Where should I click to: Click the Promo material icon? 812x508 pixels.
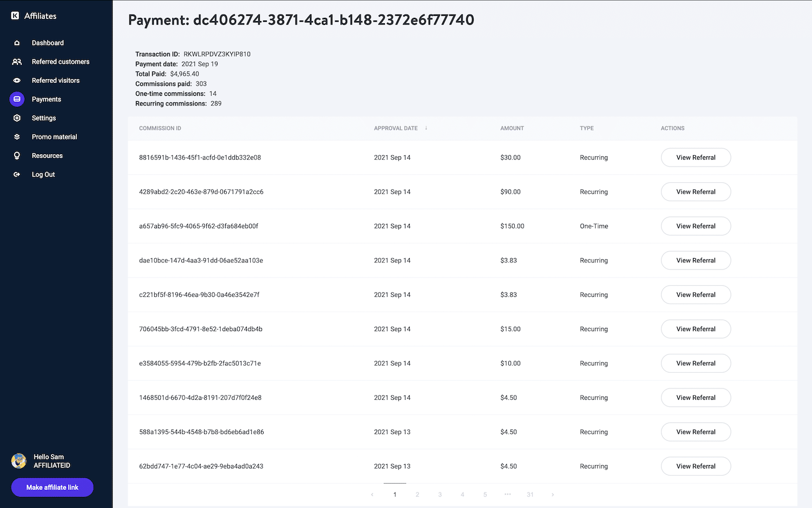pyautogui.click(x=17, y=136)
